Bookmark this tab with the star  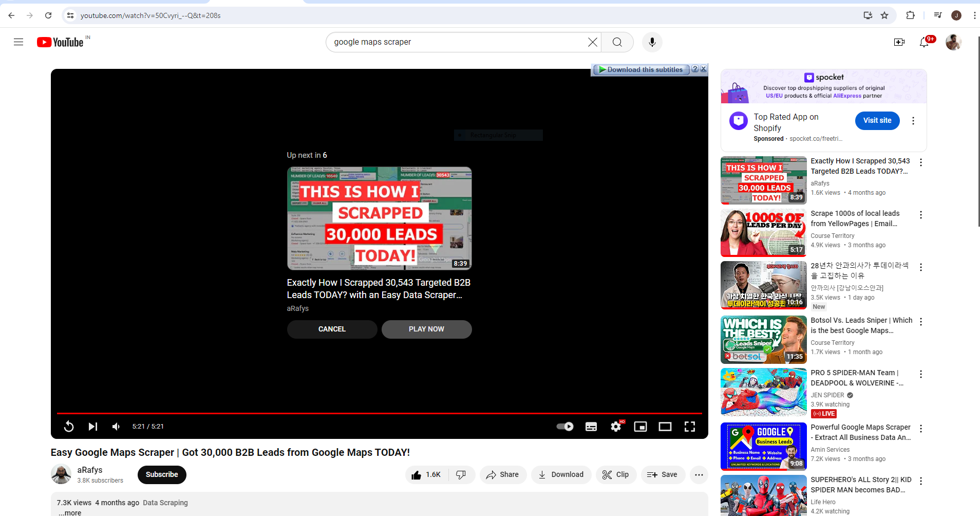tap(884, 15)
